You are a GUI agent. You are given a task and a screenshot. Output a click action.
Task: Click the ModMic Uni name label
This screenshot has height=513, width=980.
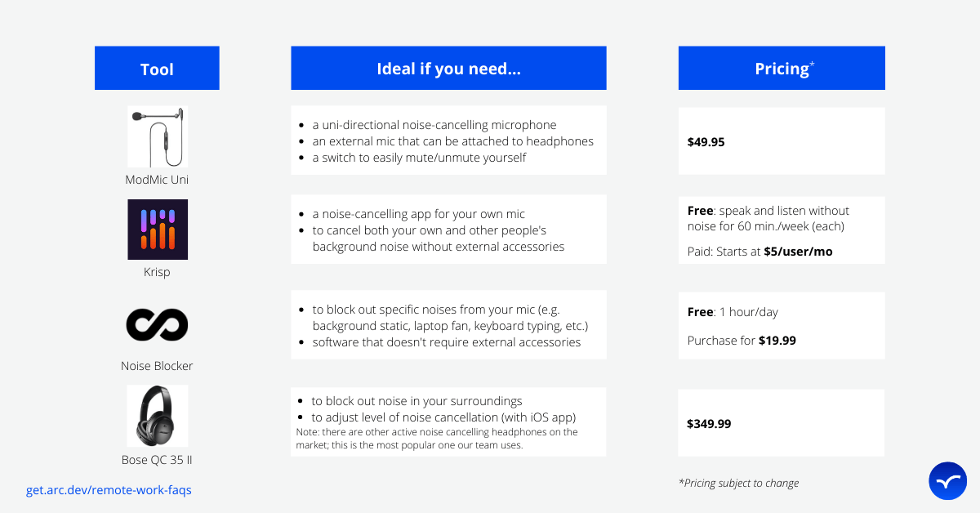[x=157, y=180]
